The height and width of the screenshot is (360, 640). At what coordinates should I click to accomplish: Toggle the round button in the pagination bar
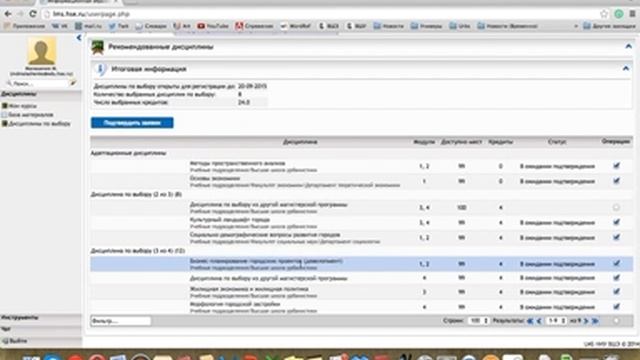(616, 321)
